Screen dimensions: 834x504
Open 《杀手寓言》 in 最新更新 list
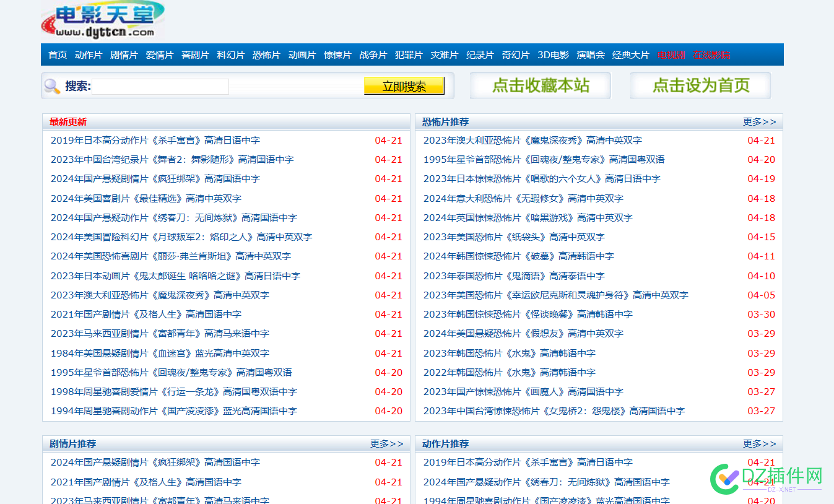tap(155, 141)
